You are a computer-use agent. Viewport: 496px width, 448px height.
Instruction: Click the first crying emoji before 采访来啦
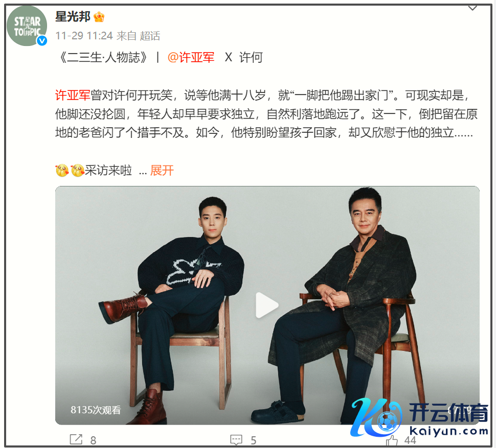[62, 171]
